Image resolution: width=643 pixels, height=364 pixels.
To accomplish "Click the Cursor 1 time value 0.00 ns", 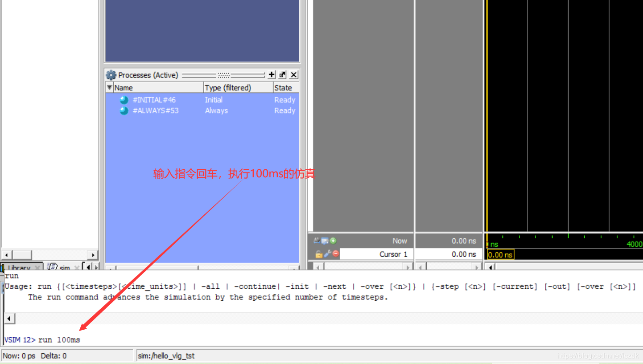I will (x=464, y=254).
